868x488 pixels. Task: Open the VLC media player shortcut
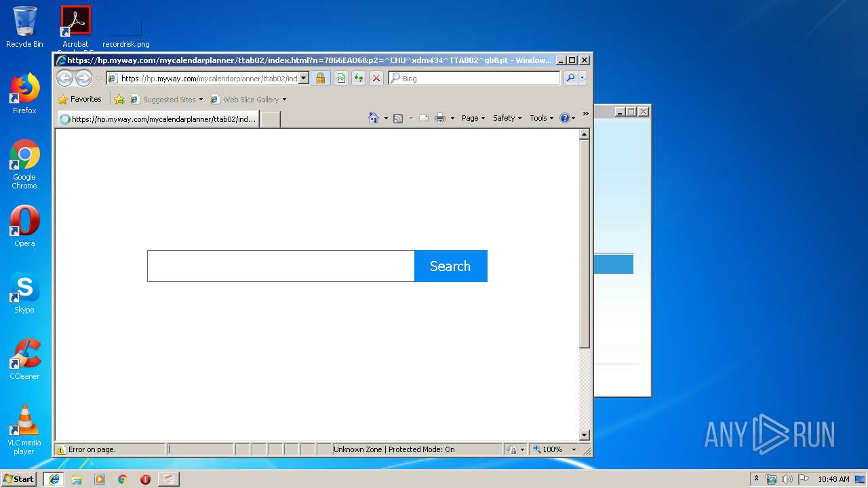[24, 430]
